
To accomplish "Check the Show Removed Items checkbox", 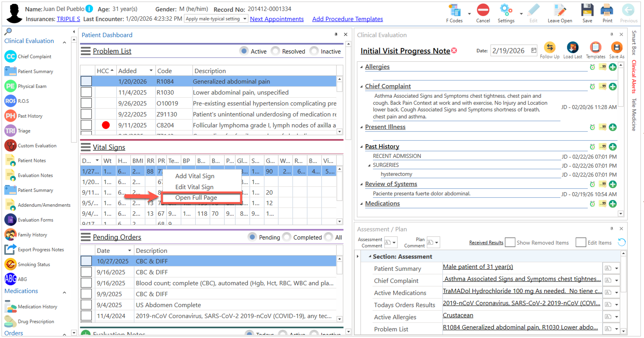I will click(x=510, y=242).
